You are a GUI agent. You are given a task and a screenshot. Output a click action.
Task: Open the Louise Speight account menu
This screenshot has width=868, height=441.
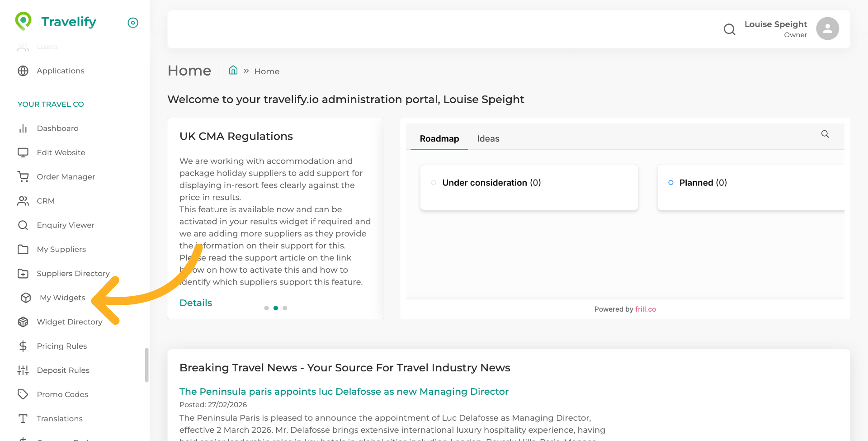point(775,29)
